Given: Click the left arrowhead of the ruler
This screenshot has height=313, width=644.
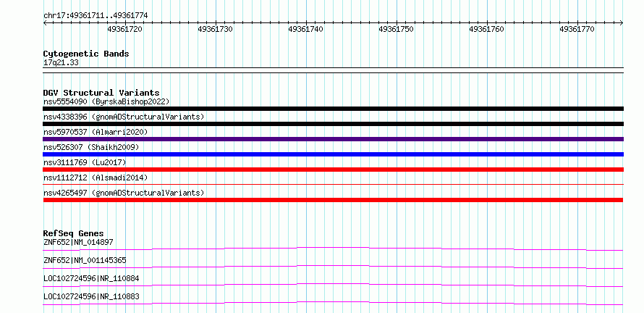Looking at the screenshot, I should 45,23.
